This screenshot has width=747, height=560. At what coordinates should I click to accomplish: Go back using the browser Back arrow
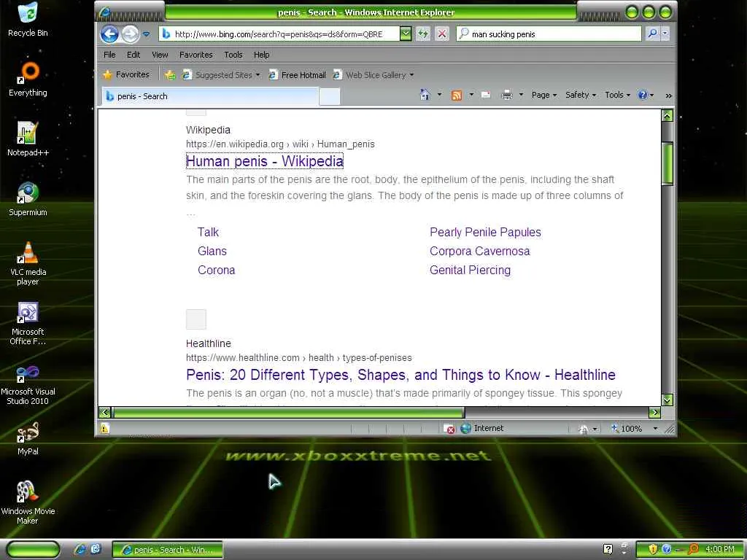click(109, 34)
